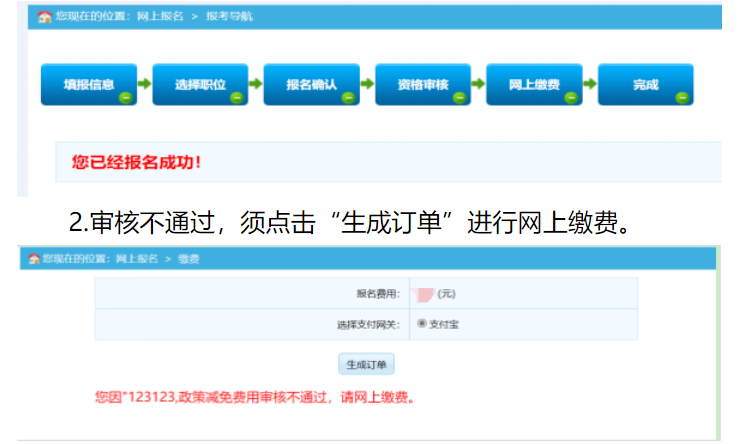Click the green minus icon on 选择职位
Screen dimensions: 738x444
236,98
